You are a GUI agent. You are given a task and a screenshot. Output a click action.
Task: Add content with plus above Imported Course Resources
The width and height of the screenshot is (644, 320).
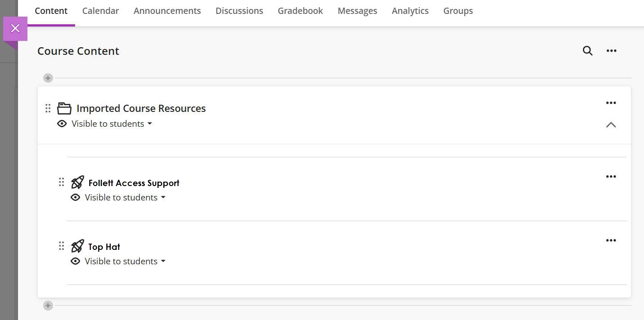[x=48, y=78]
